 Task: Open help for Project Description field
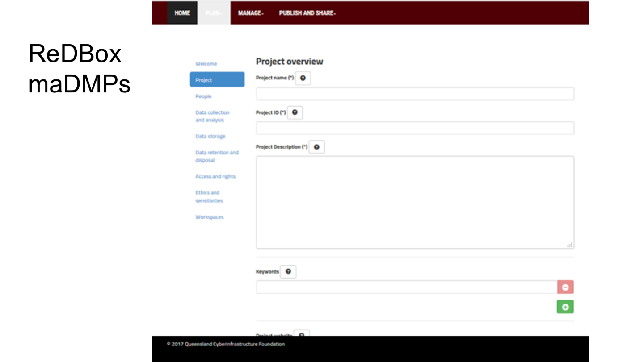(317, 147)
